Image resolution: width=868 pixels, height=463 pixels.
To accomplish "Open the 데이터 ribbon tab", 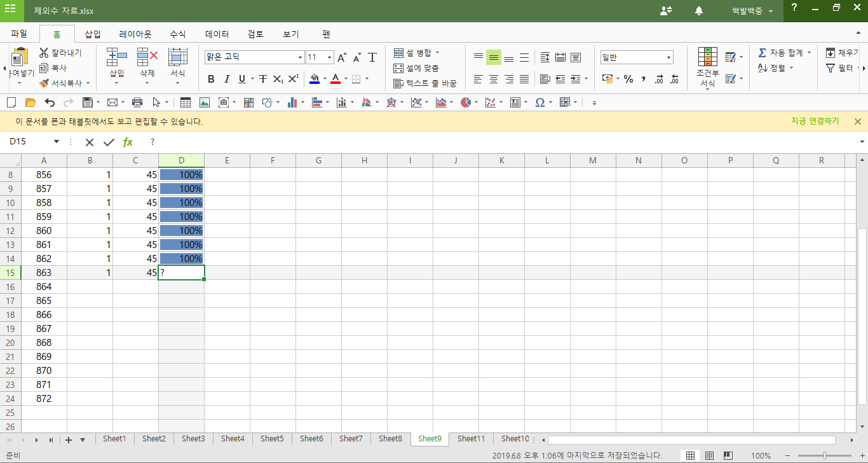I will point(217,34).
